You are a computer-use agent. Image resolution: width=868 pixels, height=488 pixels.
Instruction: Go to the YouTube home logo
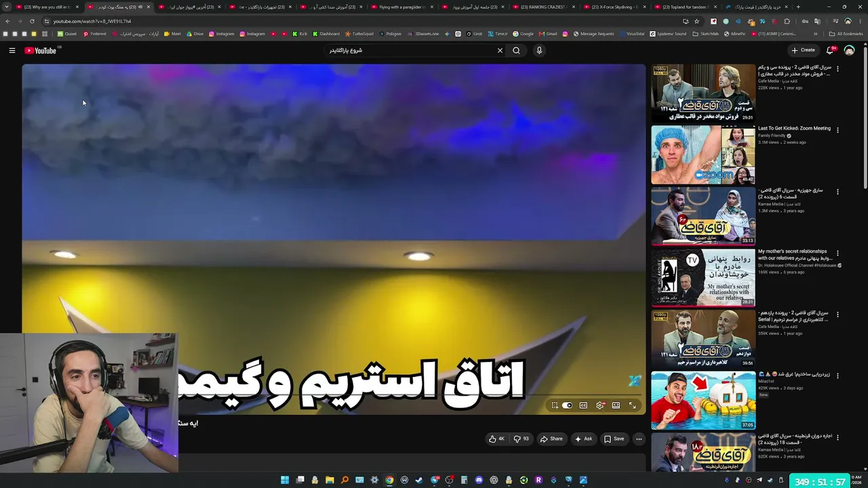click(x=41, y=50)
